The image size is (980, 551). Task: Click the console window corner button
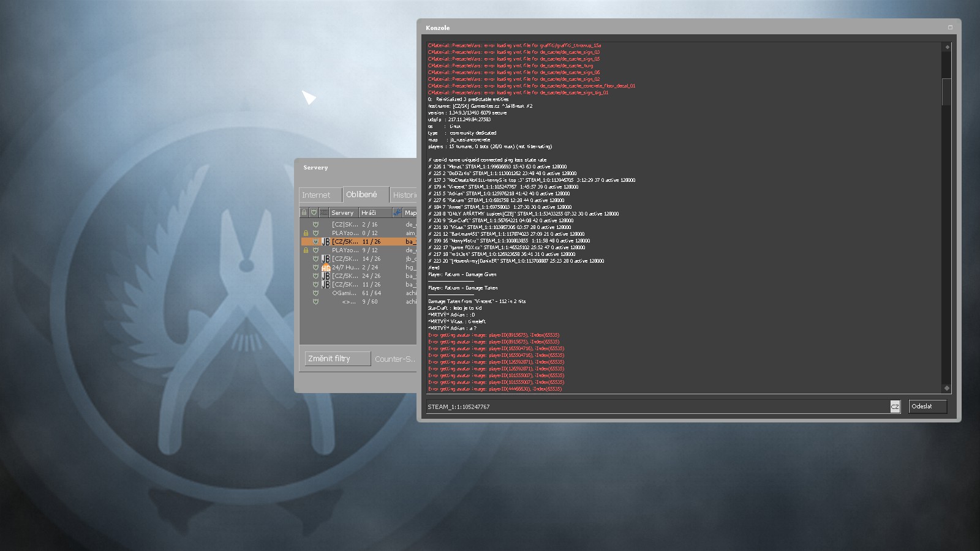[951, 28]
